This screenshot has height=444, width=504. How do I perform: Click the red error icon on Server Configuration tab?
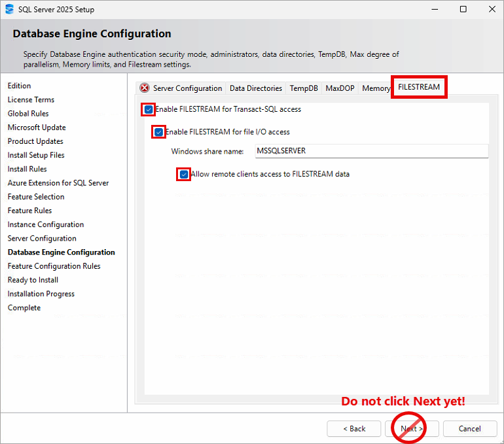click(x=145, y=88)
